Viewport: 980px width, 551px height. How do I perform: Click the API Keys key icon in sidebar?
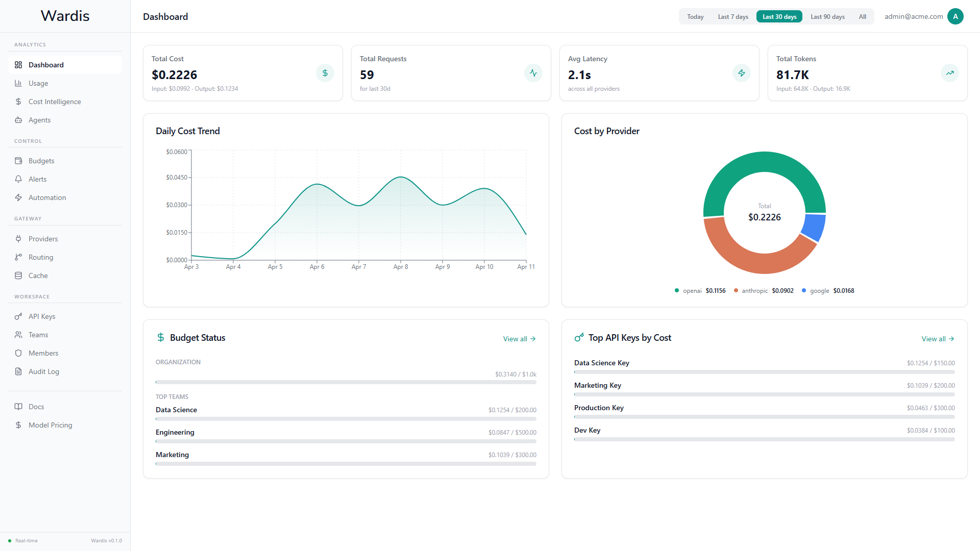coord(18,316)
